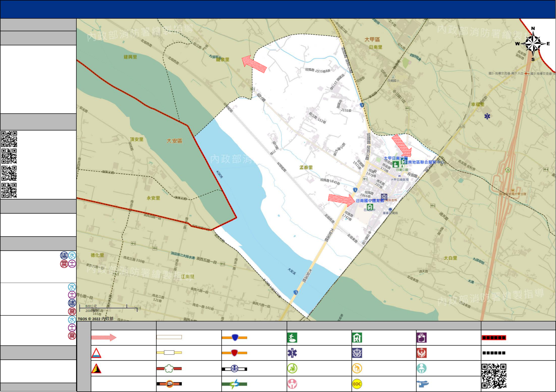The image size is (556, 392).
Task: Click the green house indoor shelter legend icon
Action: [x=357, y=338]
